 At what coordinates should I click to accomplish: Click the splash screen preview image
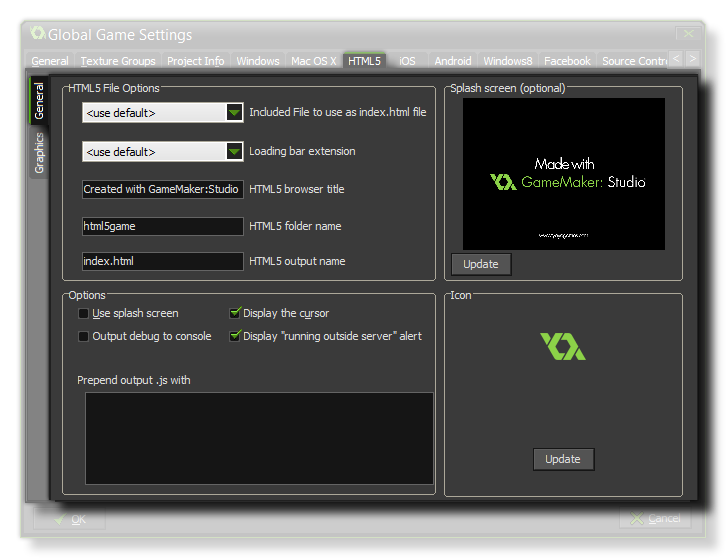coord(564,173)
